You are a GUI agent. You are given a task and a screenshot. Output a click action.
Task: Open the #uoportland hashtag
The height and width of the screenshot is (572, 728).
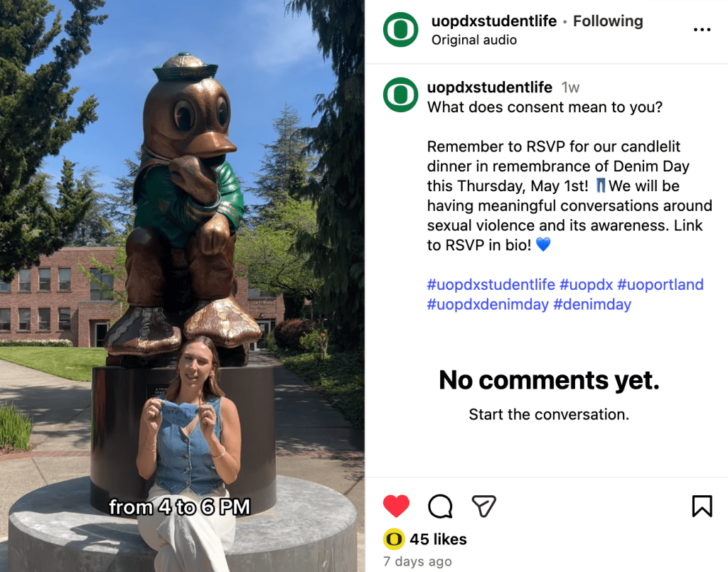click(x=660, y=284)
